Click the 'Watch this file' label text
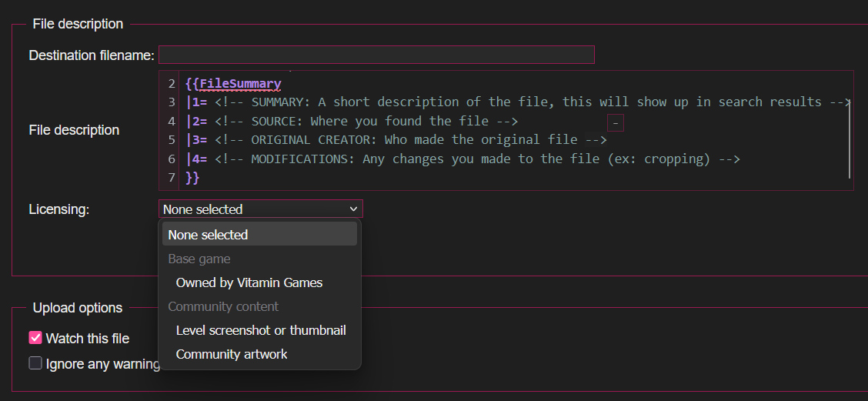The image size is (868, 401). 88,339
